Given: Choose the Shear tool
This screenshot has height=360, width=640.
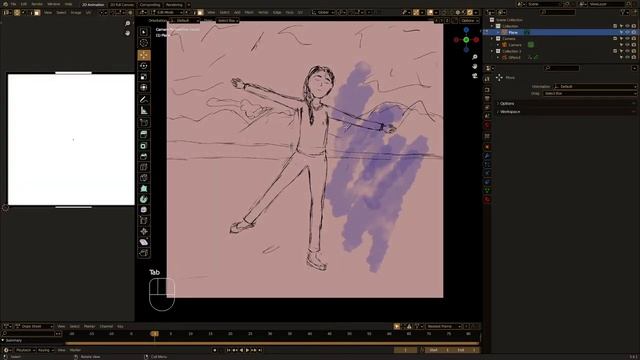Looking at the screenshot, I should click(144, 242).
